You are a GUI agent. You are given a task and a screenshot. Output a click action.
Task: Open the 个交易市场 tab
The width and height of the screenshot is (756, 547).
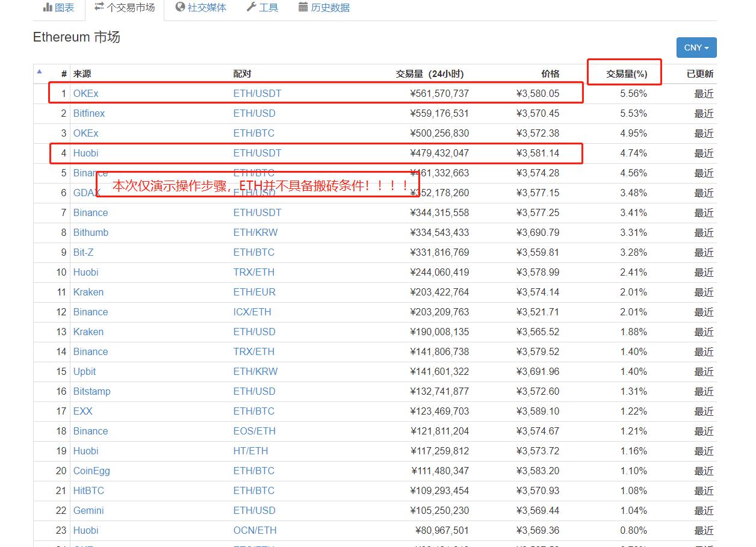(x=125, y=8)
